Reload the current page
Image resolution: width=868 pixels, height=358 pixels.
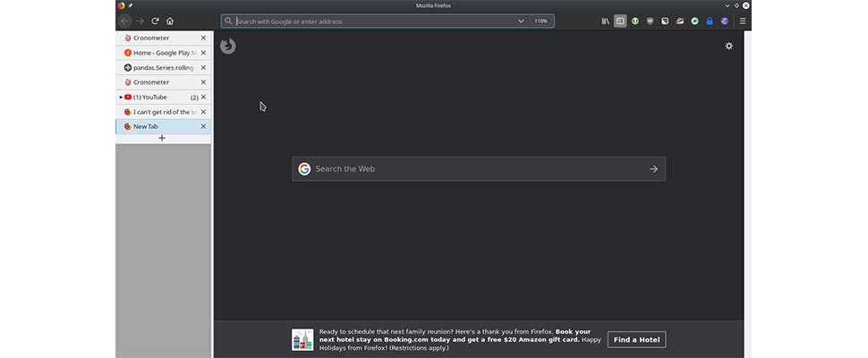(155, 21)
